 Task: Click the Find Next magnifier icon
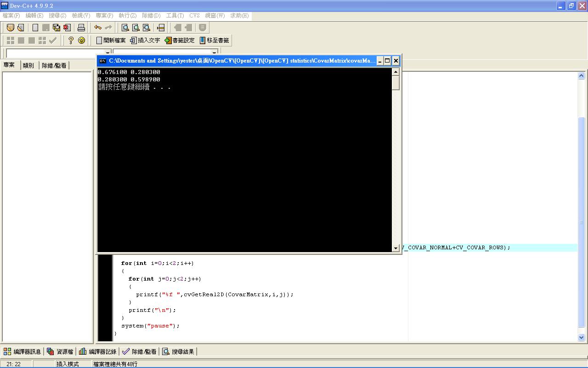pos(146,28)
